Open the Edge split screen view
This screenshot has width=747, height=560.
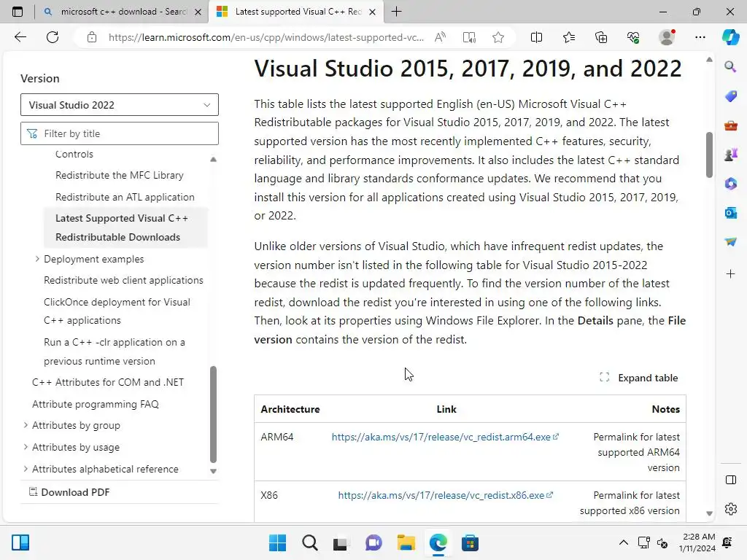click(536, 37)
